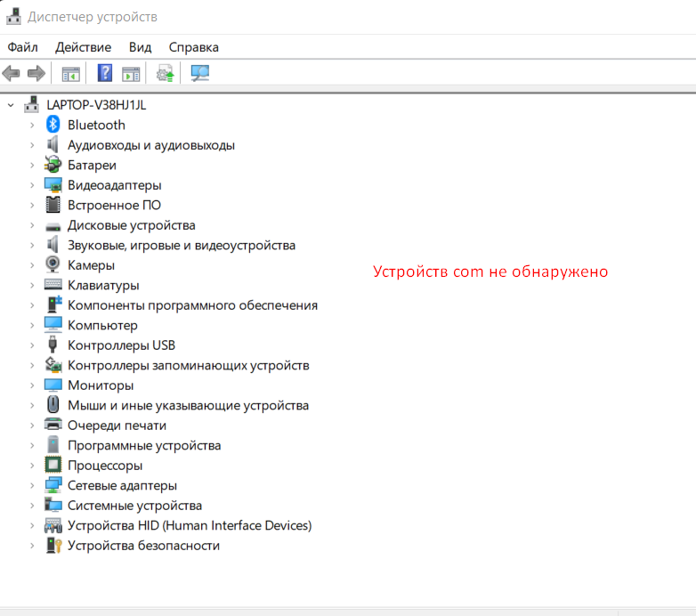Expand the Батареи chevron
The image size is (696, 616).
[x=32, y=165]
